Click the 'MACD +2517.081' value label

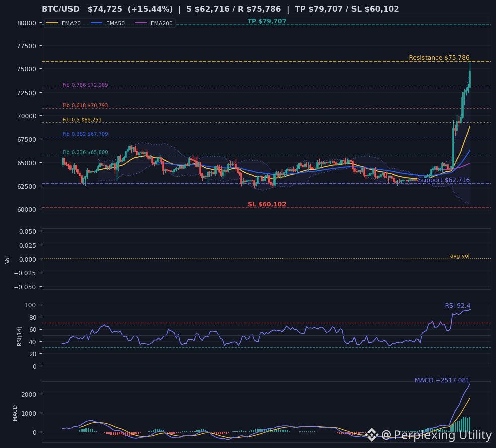[x=442, y=380]
